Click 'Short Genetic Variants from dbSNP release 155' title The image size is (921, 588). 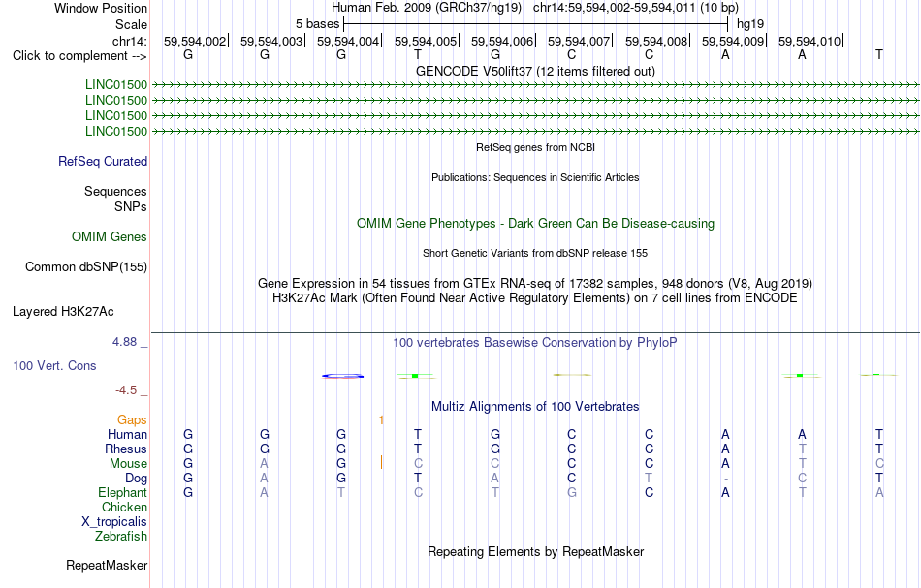(x=535, y=253)
